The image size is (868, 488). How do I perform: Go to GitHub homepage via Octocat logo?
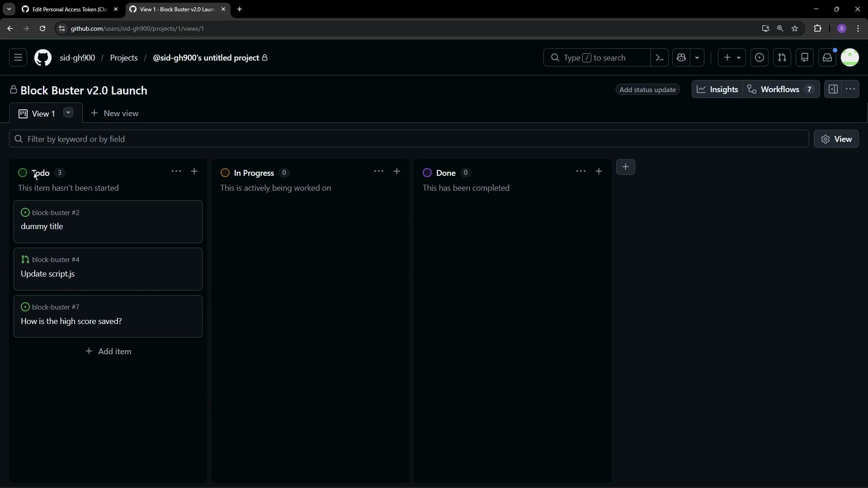point(43,58)
